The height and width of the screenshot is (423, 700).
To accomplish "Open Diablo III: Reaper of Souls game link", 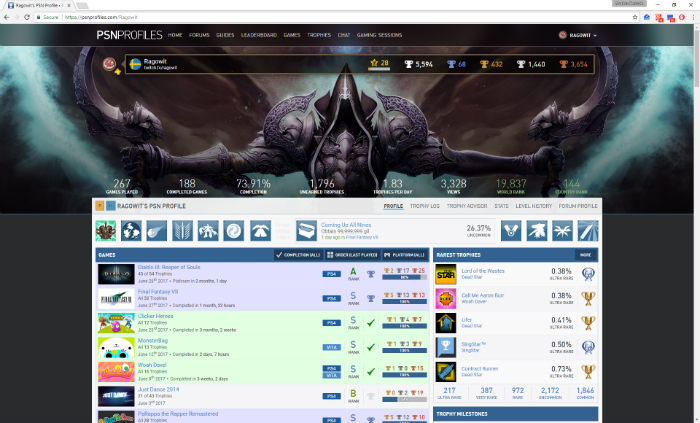I will coord(169,267).
